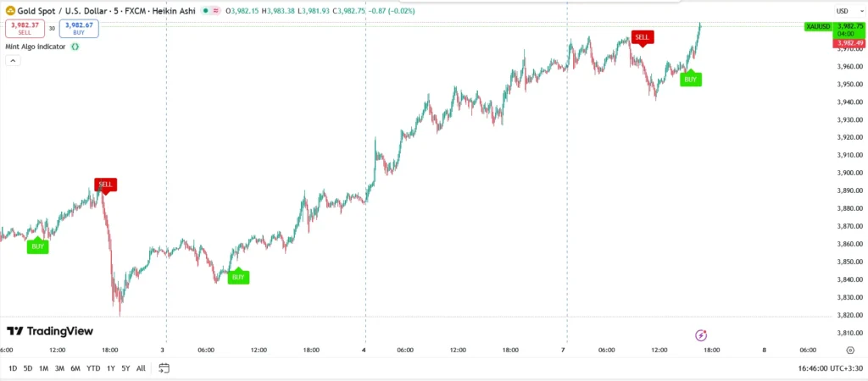Click the XAUUSD price label on the scale
Viewport: 868px width, 381px height.
[x=817, y=27]
